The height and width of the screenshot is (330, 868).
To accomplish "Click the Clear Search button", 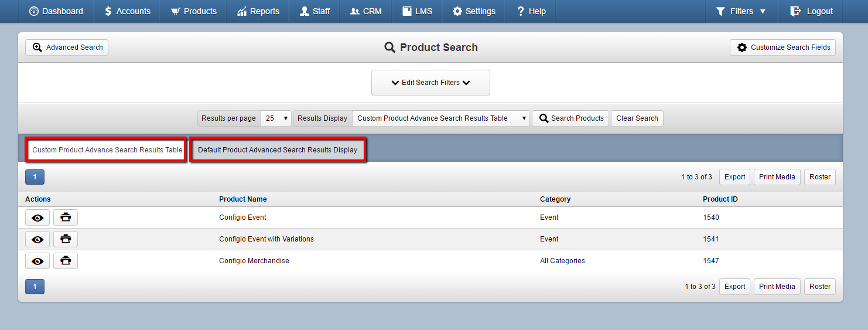I will (x=637, y=118).
